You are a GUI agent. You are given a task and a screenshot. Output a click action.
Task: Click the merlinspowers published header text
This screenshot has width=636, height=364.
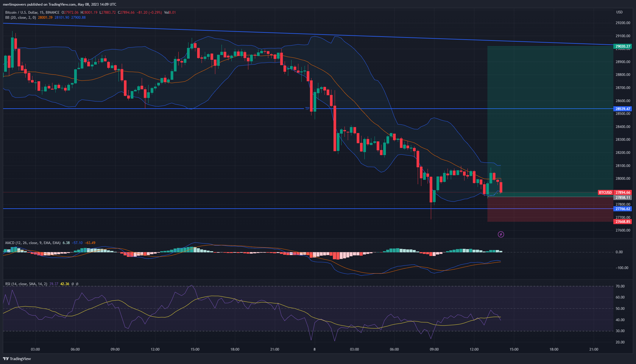point(60,4)
